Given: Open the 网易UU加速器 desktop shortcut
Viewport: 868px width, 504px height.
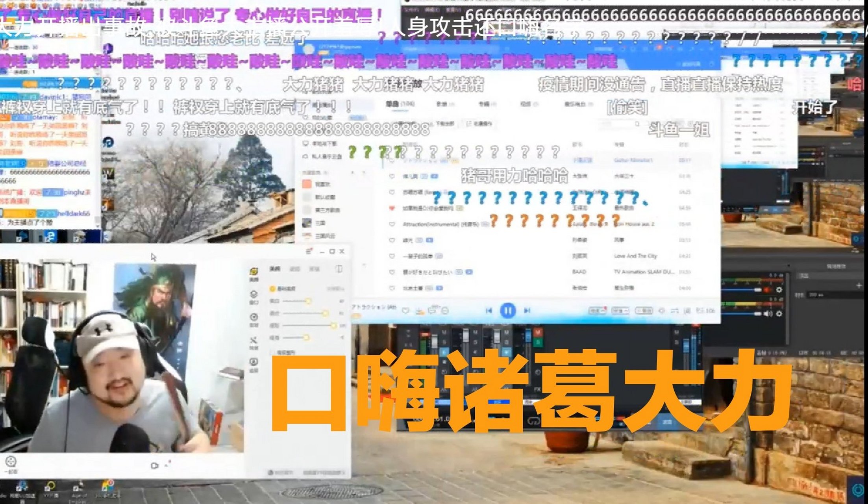Looking at the screenshot, I should point(22,491).
